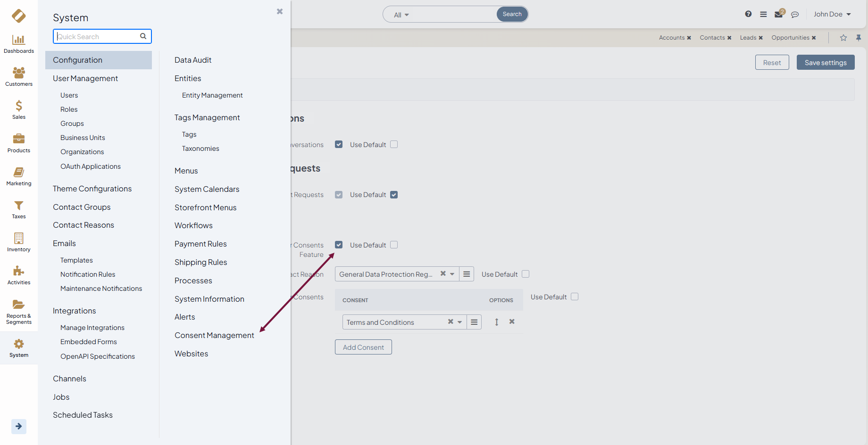
Task: Open the Marketing sidebar icon
Action: [x=18, y=176]
